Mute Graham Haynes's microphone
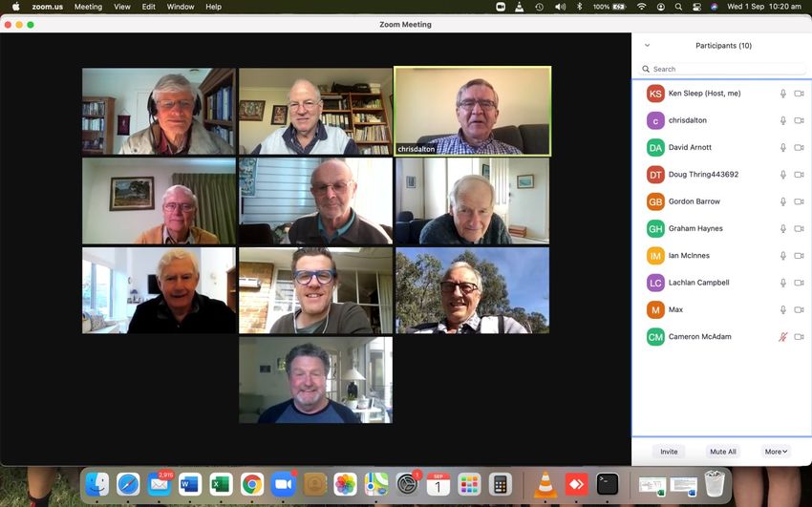The image size is (812, 507). tap(783, 228)
